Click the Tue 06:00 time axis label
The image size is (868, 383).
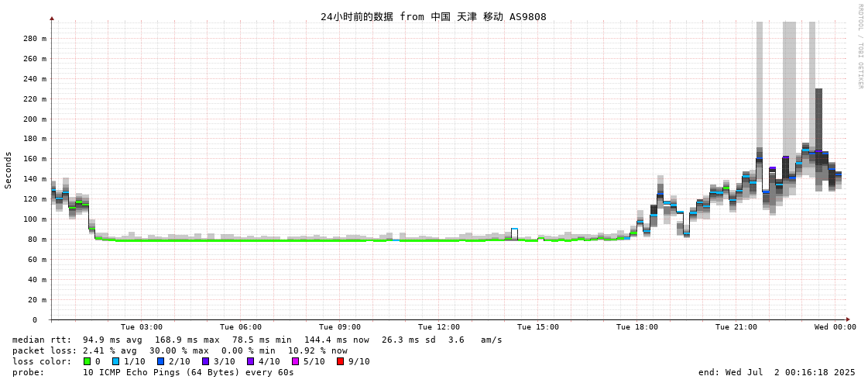tap(241, 327)
